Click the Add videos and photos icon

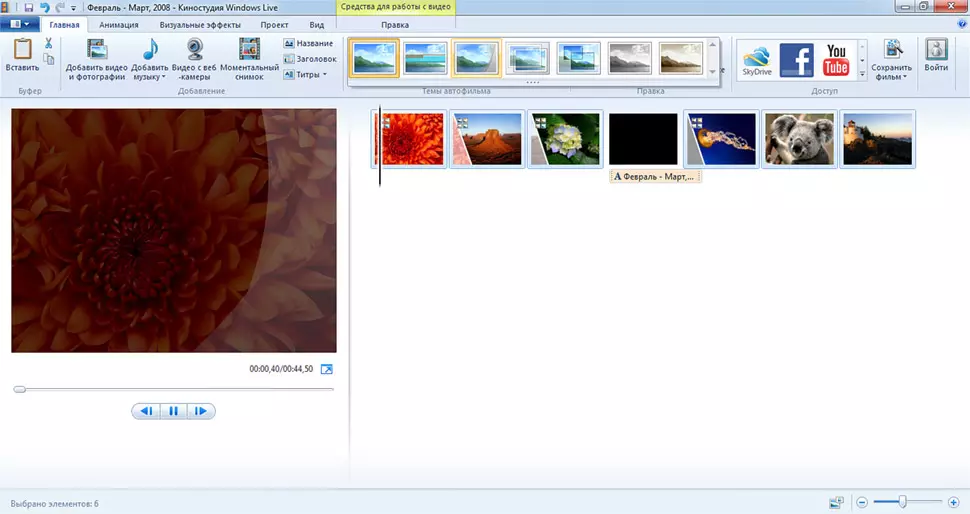[x=96, y=51]
